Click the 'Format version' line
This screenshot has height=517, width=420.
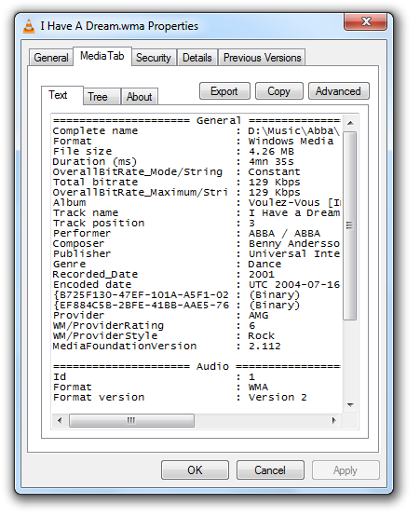point(180,397)
